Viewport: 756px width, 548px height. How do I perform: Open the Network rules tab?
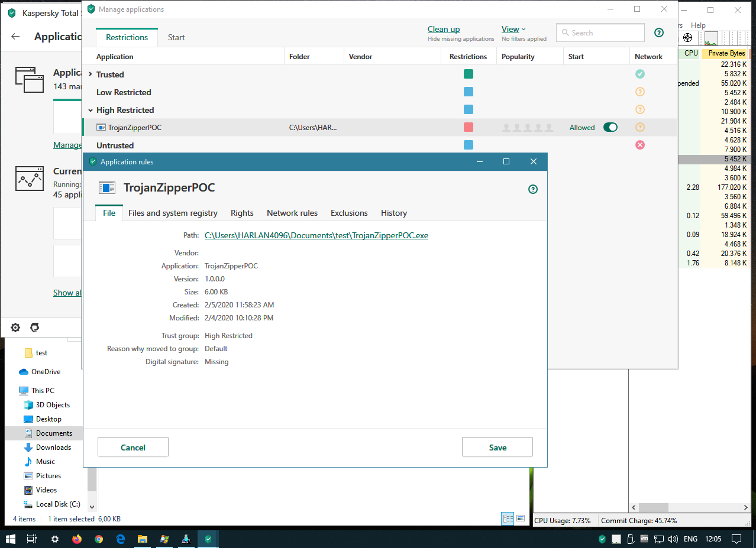pos(292,213)
